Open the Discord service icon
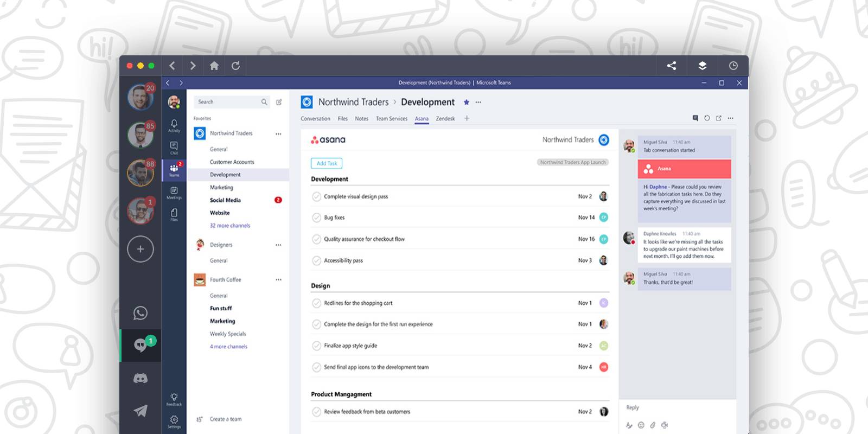The width and height of the screenshot is (868, 434). (141, 378)
